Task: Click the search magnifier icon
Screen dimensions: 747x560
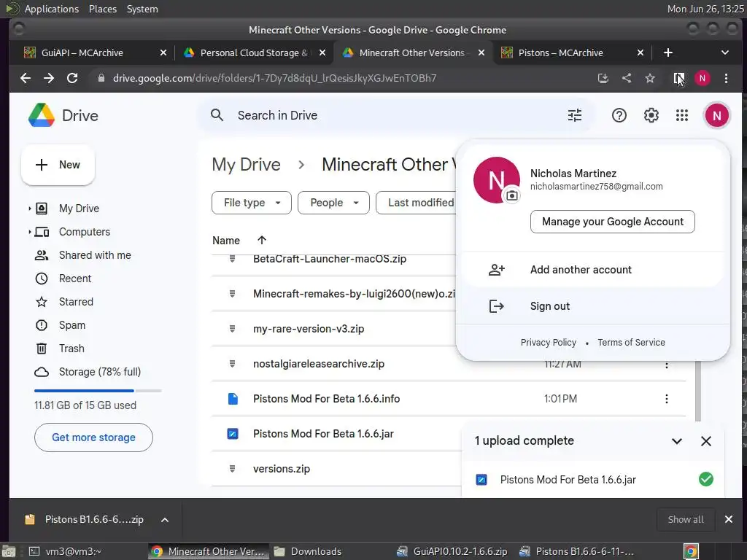Action: tap(217, 115)
